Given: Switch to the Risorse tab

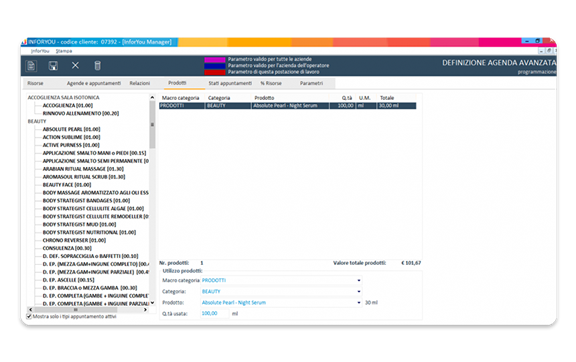Looking at the screenshot, I should pyautogui.click(x=35, y=83).
